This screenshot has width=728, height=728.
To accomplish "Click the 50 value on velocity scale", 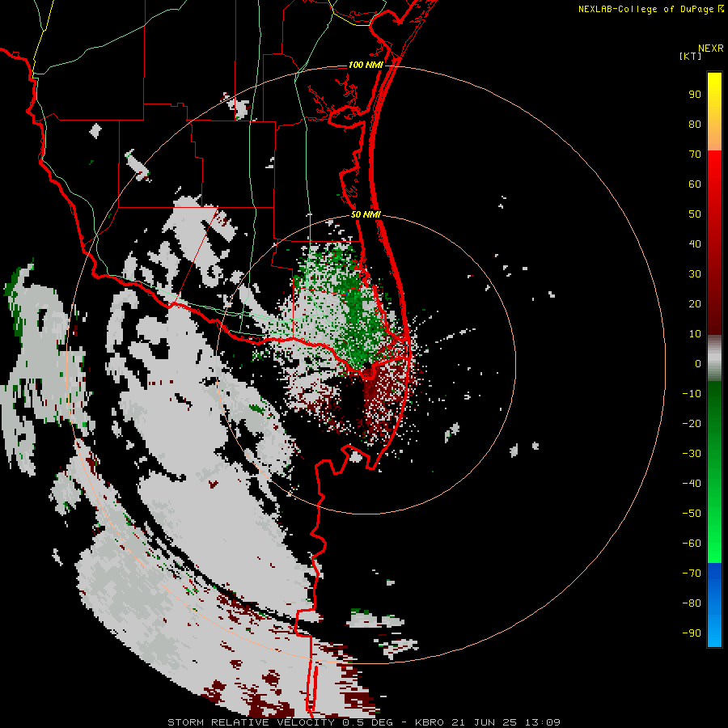I will point(695,214).
